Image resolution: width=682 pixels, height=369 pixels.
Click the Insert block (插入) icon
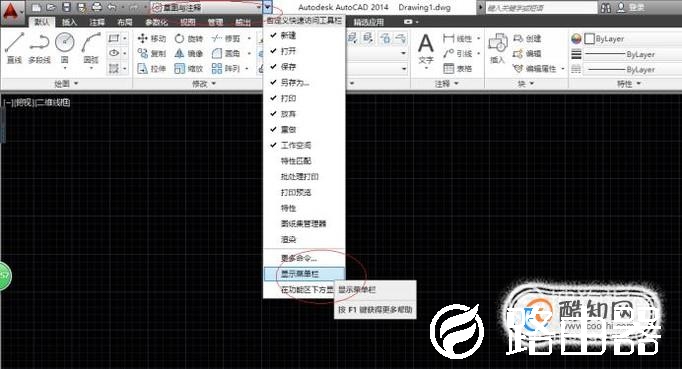pos(497,48)
